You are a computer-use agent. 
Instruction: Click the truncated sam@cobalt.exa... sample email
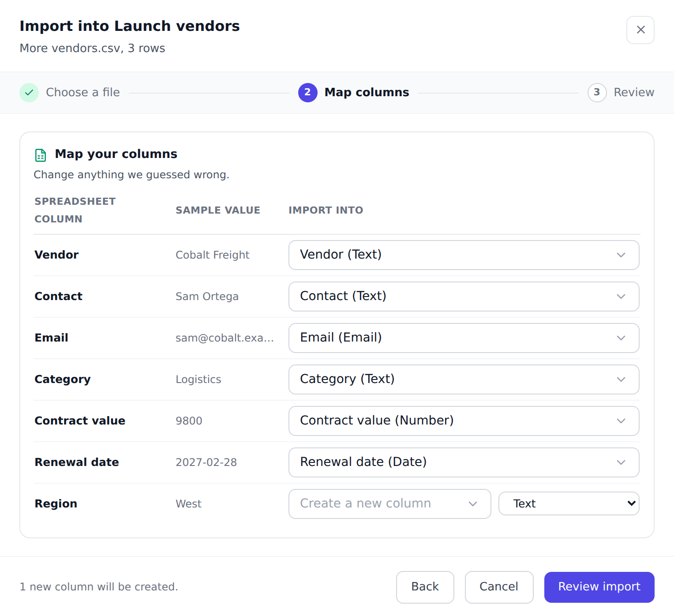pos(225,338)
